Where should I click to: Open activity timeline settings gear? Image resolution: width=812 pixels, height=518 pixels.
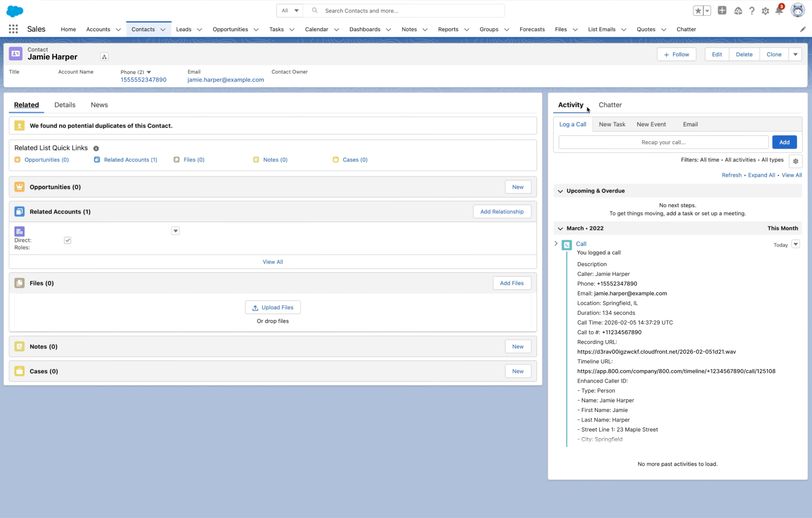[796, 161]
